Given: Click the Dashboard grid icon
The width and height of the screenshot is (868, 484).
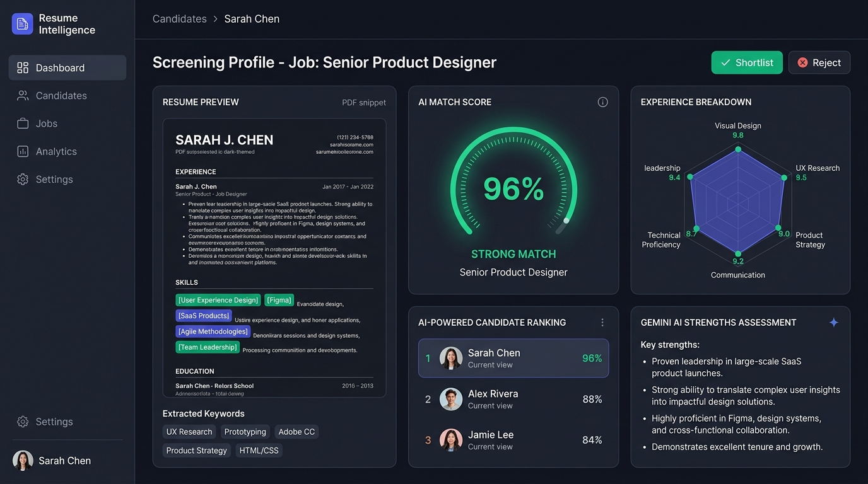Looking at the screenshot, I should pos(23,68).
